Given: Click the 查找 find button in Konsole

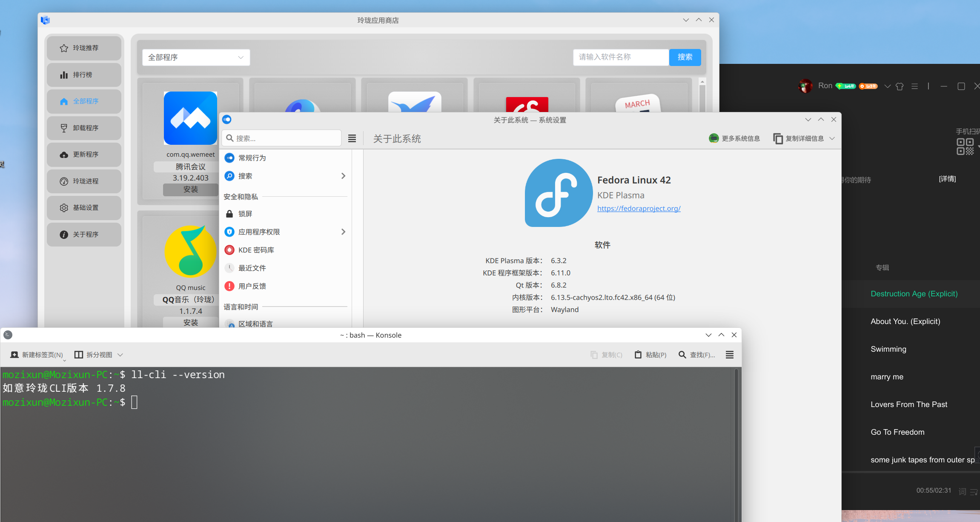Looking at the screenshot, I should tap(696, 355).
